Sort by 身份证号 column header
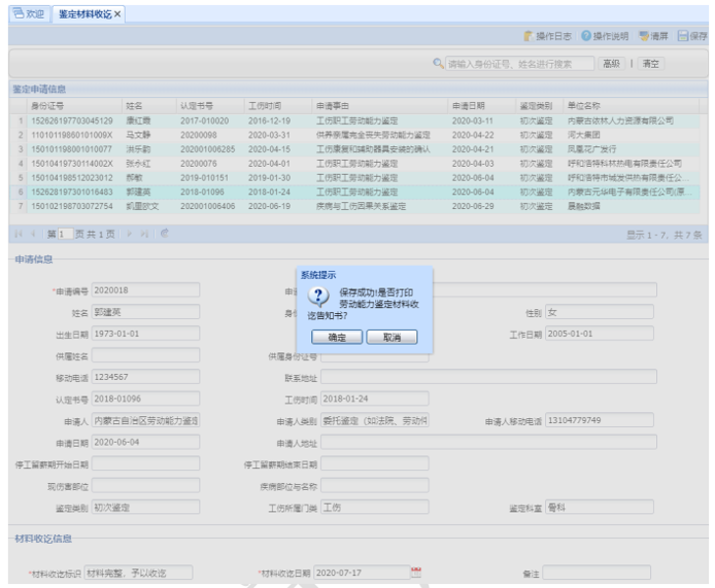The image size is (715, 588). (75, 106)
